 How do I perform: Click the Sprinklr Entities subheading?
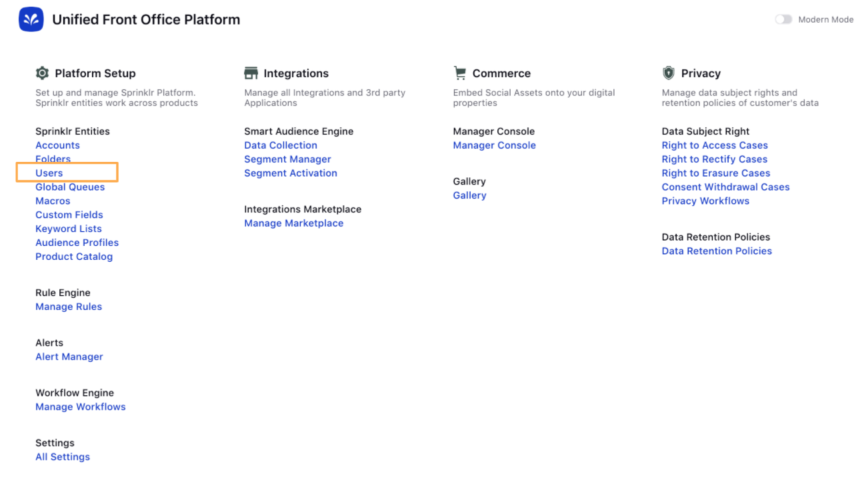(x=73, y=131)
